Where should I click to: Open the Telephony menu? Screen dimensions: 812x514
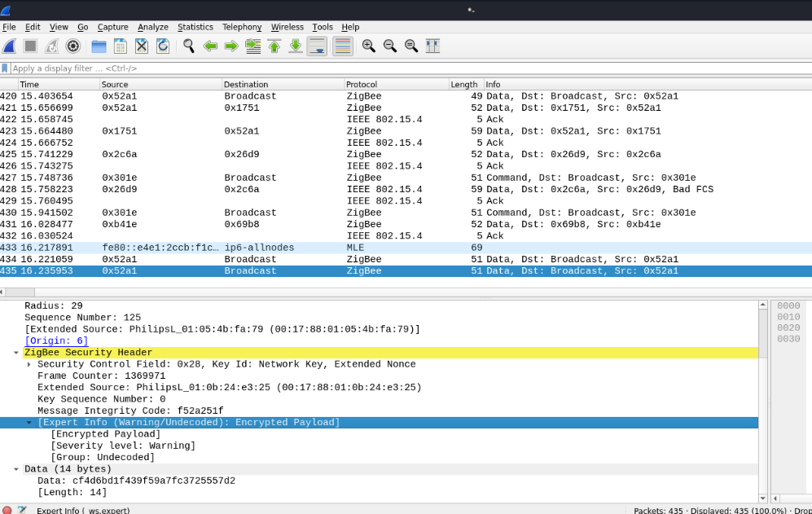pos(242,27)
